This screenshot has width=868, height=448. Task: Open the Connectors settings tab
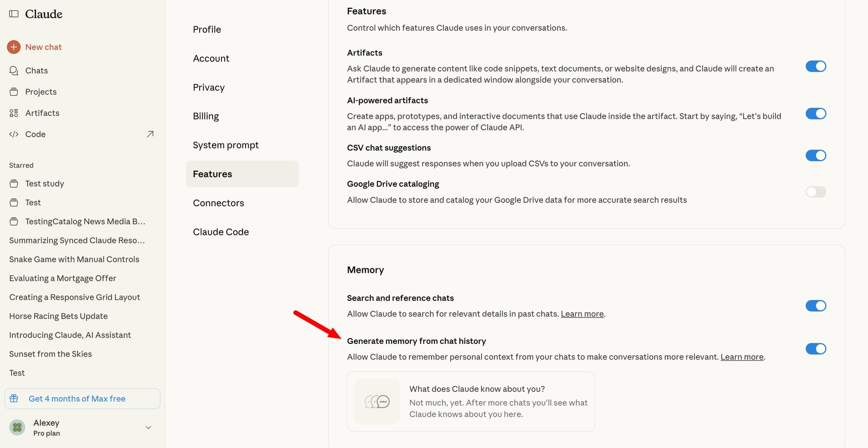click(x=218, y=203)
